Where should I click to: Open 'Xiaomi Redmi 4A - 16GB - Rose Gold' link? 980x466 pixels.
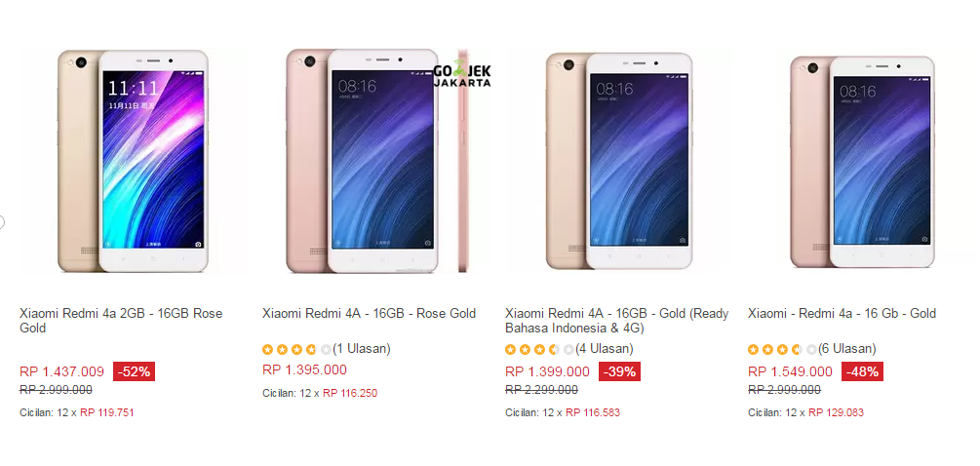tap(369, 314)
